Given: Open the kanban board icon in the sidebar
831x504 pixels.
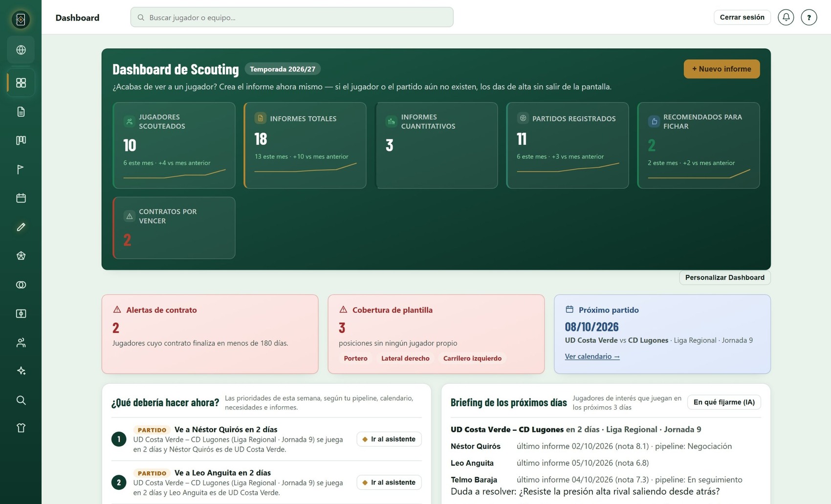Looking at the screenshot, I should pyautogui.click(x=21, y=141).
